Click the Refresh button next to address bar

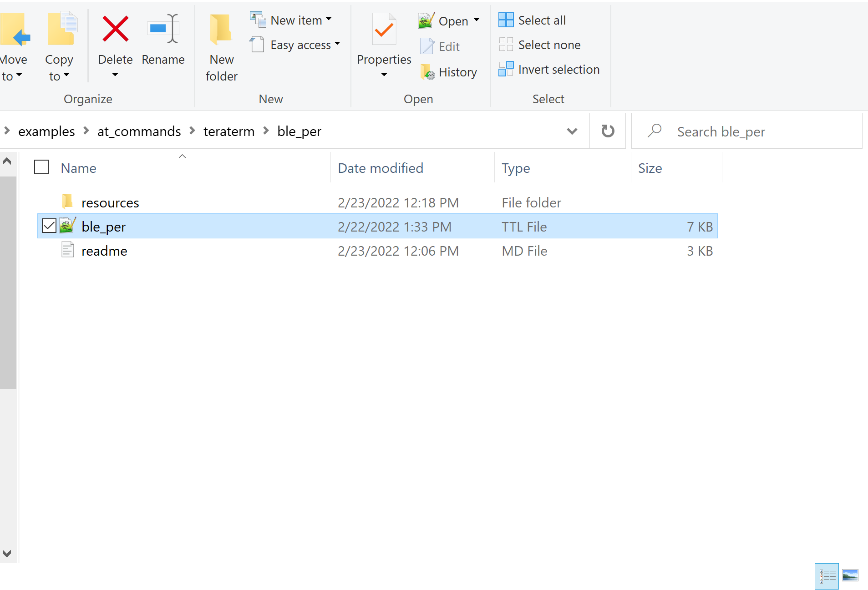point(608,131)
